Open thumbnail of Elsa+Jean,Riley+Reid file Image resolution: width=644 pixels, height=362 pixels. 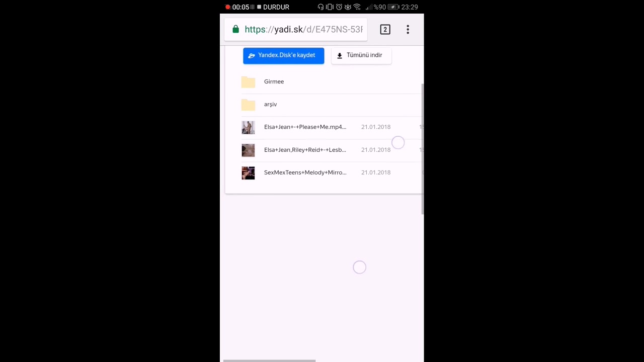(248, 150)
